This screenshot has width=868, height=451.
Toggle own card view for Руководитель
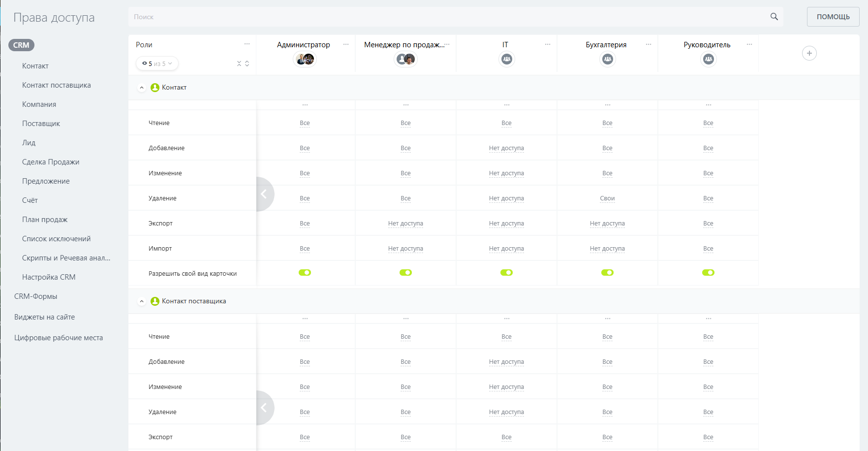[x=708, y=273]
